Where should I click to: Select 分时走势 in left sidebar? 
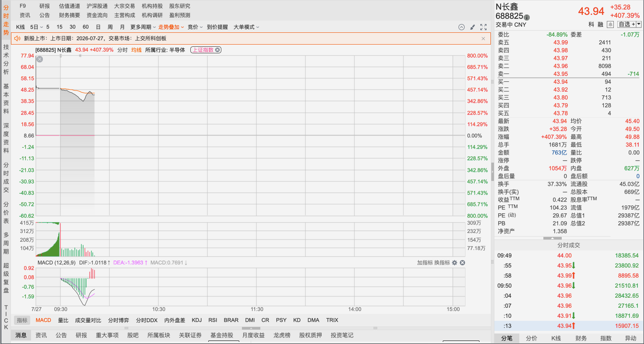pyautogui.click(x=6, y=21)
